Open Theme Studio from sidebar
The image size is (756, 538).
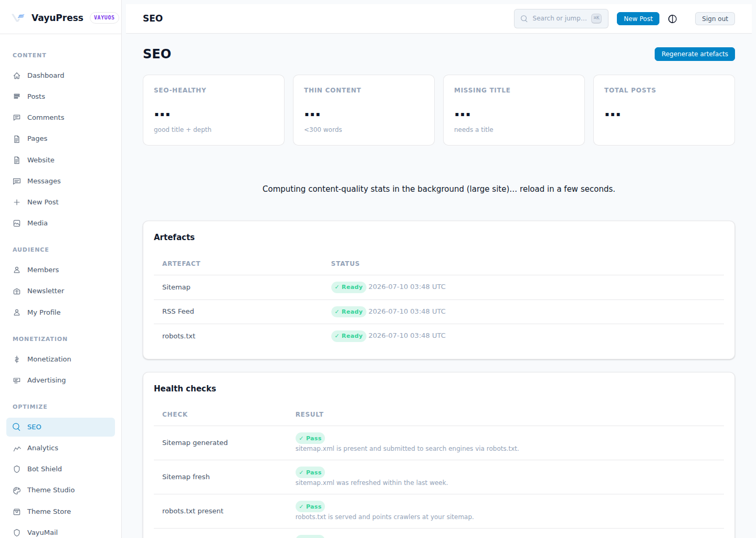[x=60, y=490]
